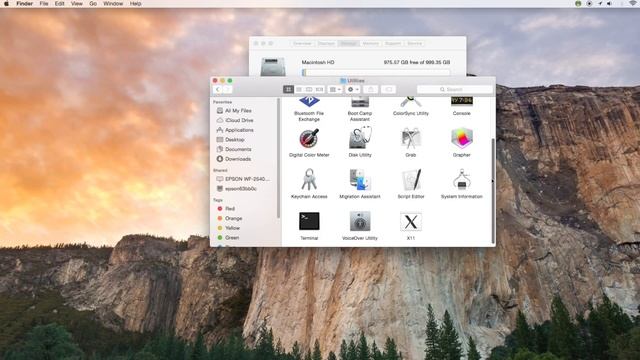The image size is (640, 360).
Task: Open Support tab in About window
Action: tap(393, 43)
